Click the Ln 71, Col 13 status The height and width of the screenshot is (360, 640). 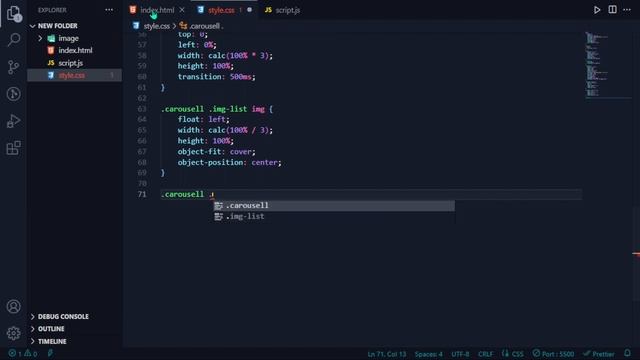coord(387,354)
